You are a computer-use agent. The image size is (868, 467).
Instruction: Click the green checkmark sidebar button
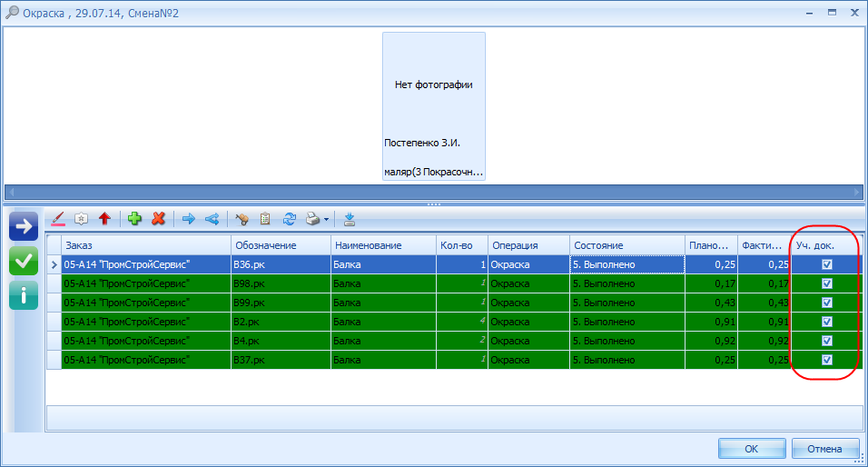tap(24, 261)
